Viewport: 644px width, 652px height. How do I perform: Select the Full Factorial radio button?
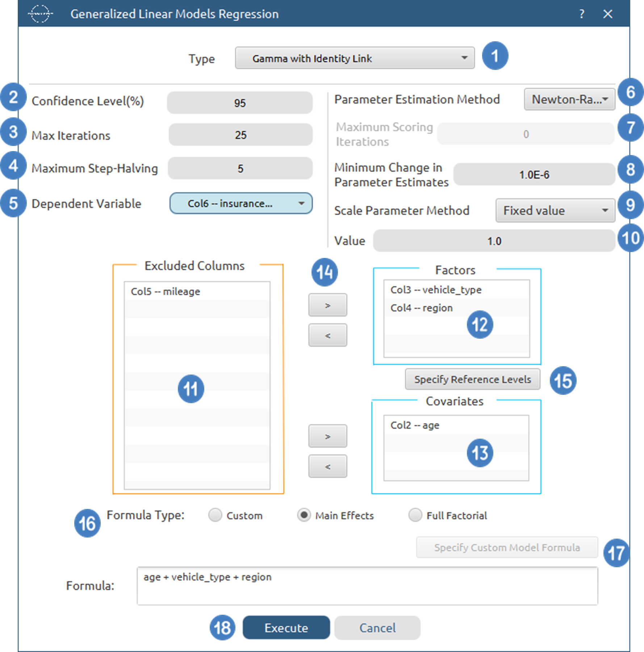(x=415, y=515)
